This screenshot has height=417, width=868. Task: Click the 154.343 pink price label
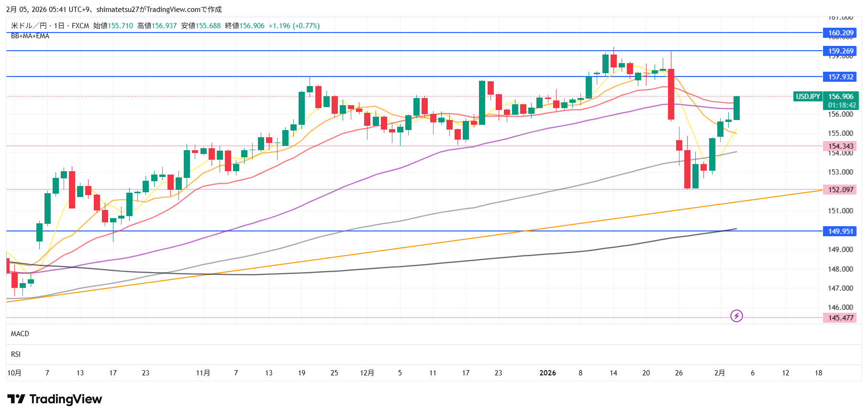coord(840,146)
